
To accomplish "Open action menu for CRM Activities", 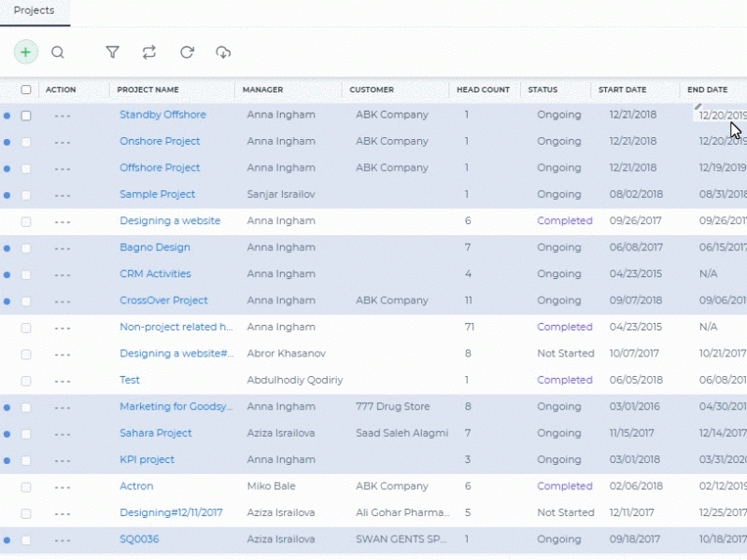I will [63, 275].
